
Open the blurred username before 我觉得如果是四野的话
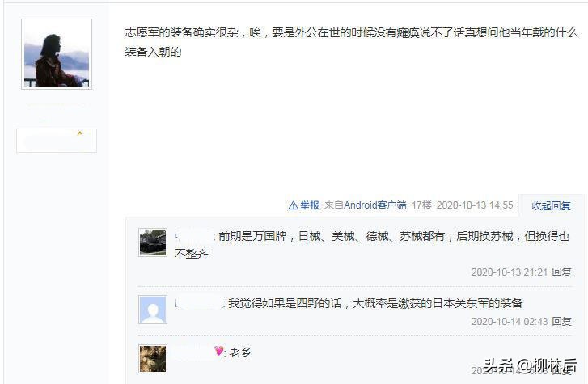click(x=199, y=303)
